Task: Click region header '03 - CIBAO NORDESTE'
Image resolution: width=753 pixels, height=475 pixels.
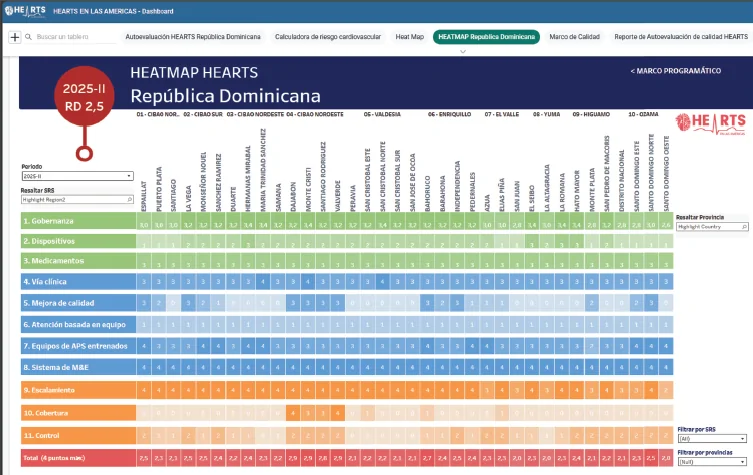Action: tap(255, 114)
